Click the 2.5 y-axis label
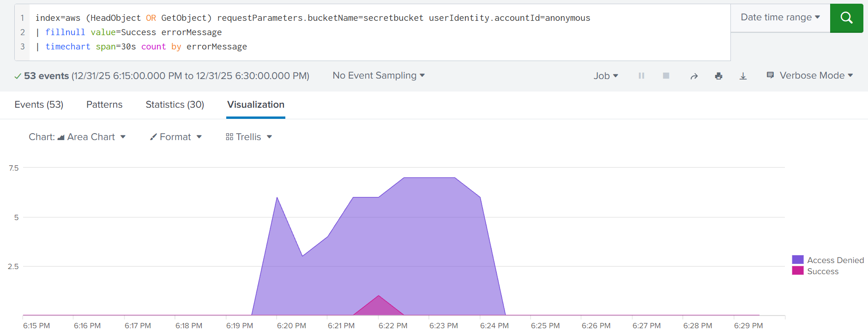The width and height of the screenshot is (868, 331). (x=13, y=266)
